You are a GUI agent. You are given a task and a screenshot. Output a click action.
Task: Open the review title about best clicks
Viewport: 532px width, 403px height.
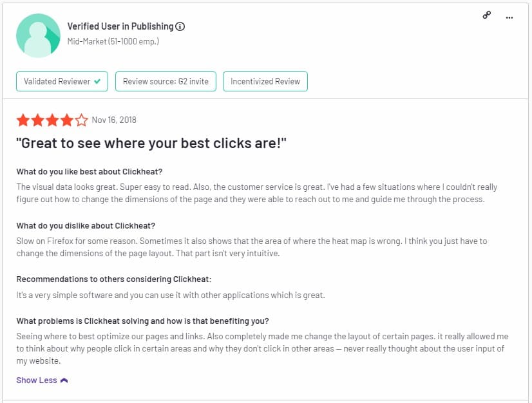click(151, 143)
